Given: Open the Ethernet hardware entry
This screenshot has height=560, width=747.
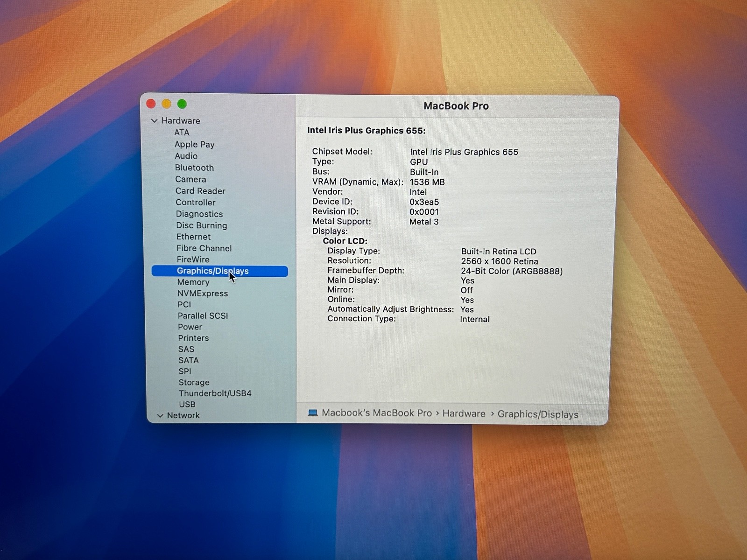Looking at the screenshot, I should [193, 237].
